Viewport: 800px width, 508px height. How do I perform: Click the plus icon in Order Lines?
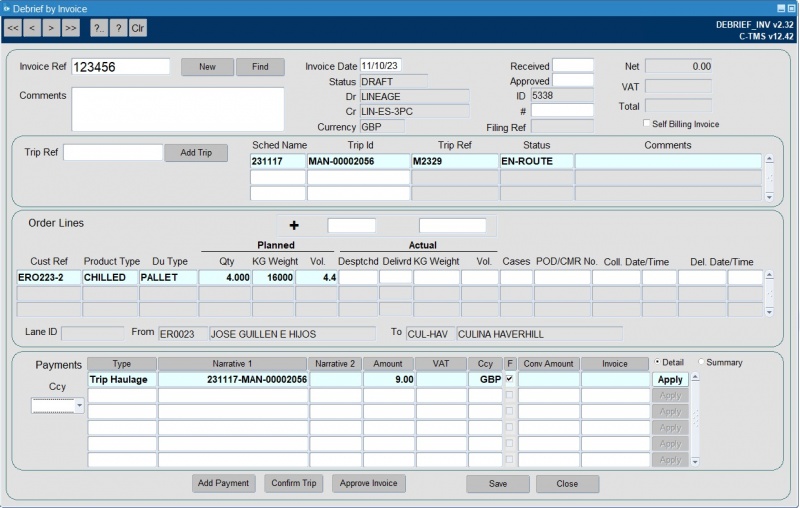click(294, 225)
